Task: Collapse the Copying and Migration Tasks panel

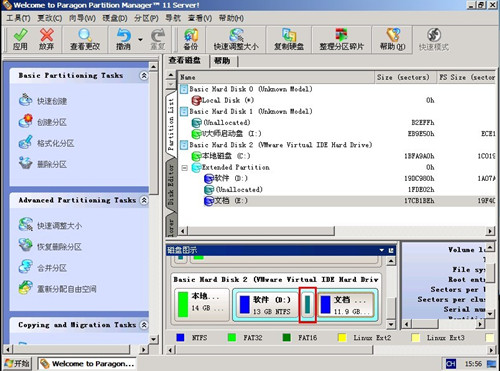Action: click(x=144, y=325)
